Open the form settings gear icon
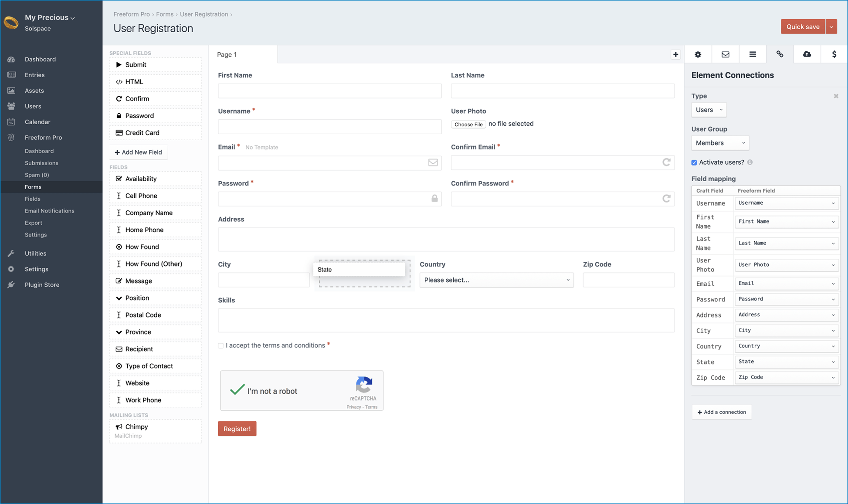Image resolution: width=848 pixels, height=504 pixels. click(698, 54)
